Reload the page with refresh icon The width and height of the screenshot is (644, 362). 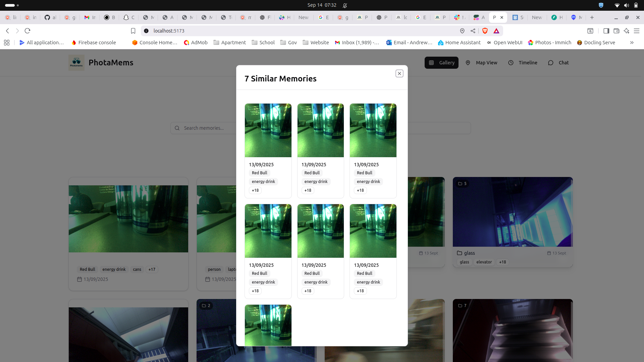tap(28, 31)
